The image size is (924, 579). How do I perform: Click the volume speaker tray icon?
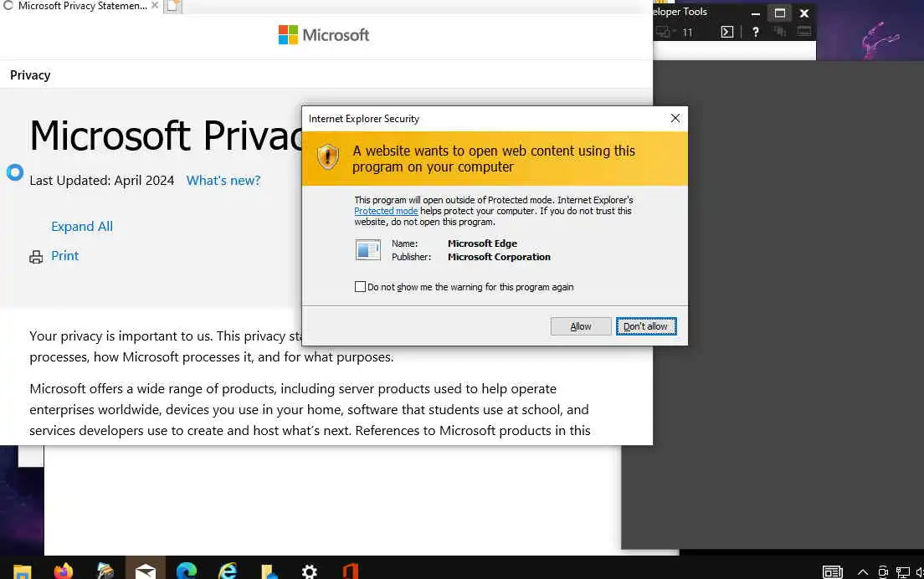pos(919,571)
